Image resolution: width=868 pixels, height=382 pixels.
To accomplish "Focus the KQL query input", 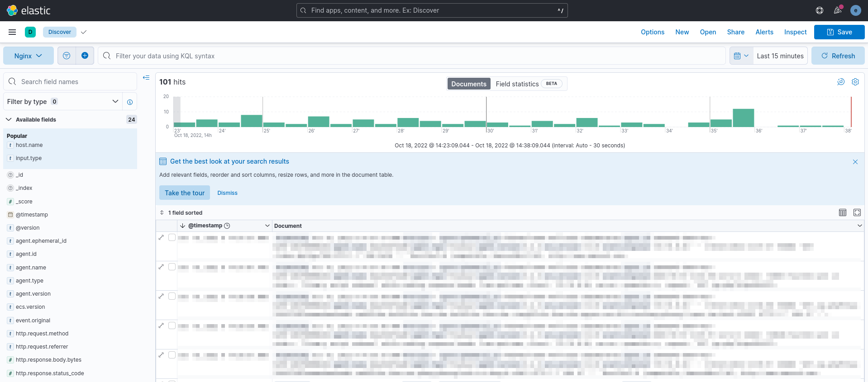I will [412, 56].
